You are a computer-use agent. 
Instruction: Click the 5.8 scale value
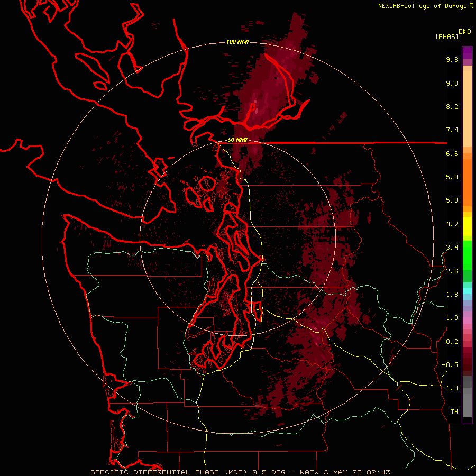(x=452, y=177)
